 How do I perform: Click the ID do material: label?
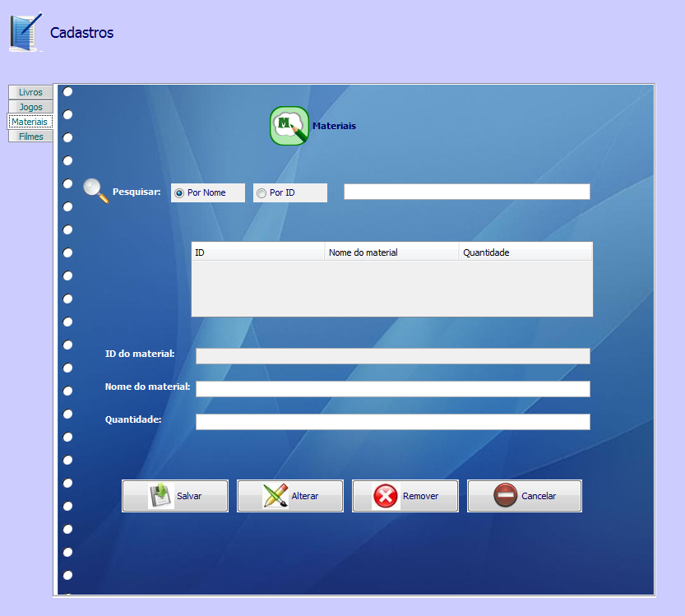point(140,354)
